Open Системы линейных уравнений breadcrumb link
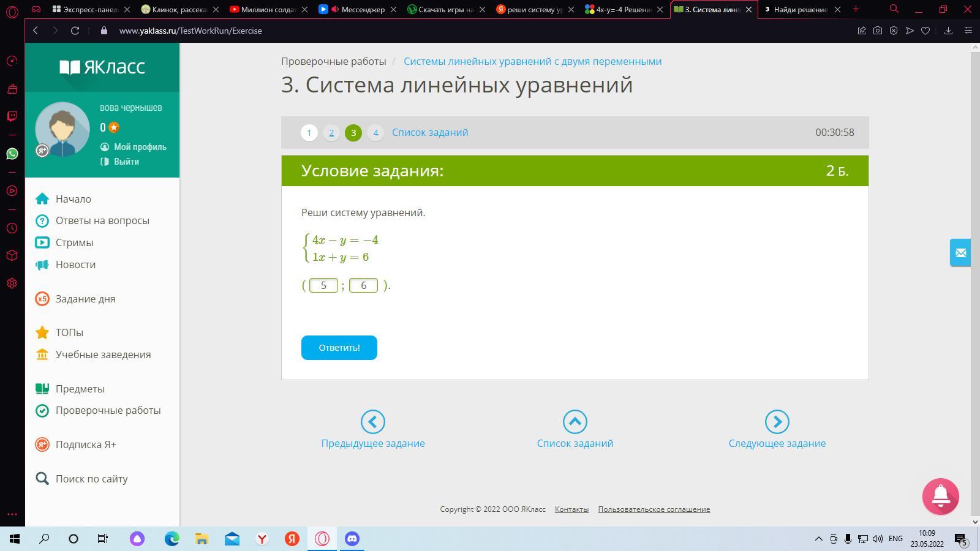The width and height of the screenshot is (980, 551). (x=532, y=61)
